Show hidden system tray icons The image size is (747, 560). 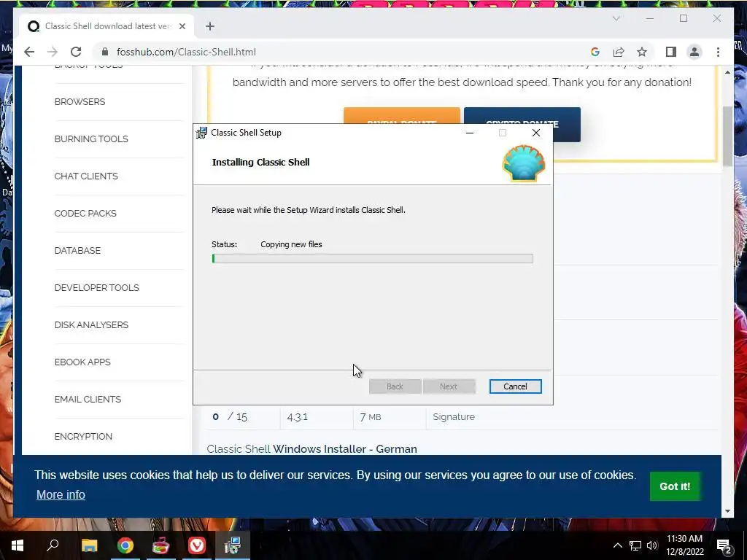[617, 545]
